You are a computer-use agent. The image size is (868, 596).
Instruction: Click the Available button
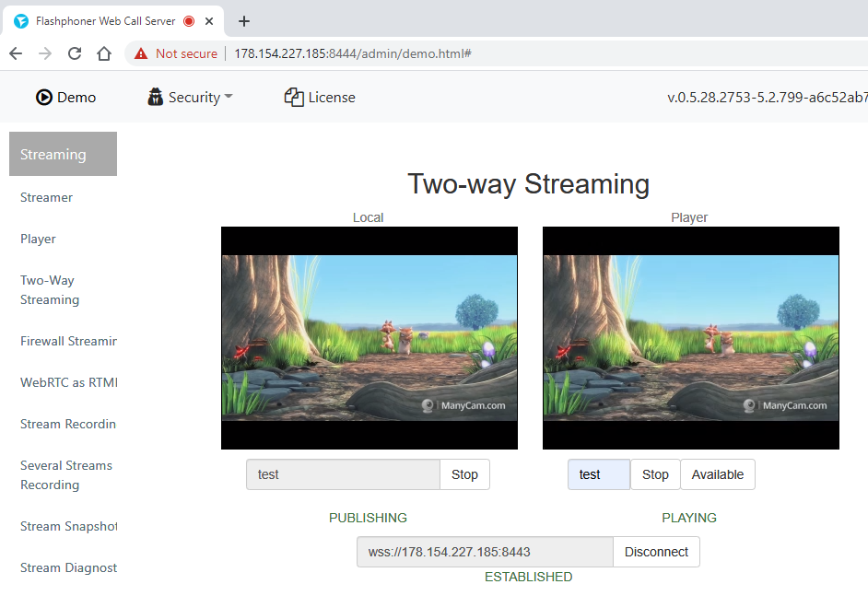tap(717, 474)
